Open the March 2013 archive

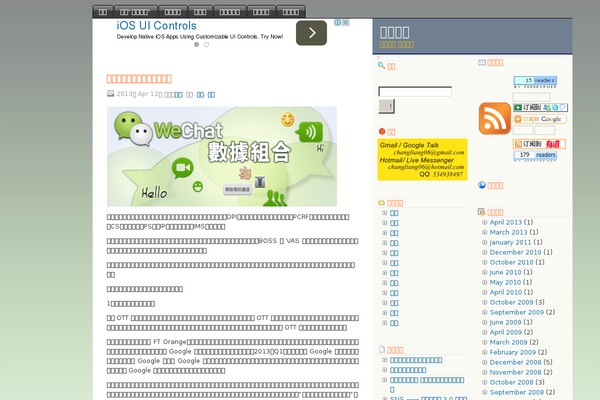point(508,232)
